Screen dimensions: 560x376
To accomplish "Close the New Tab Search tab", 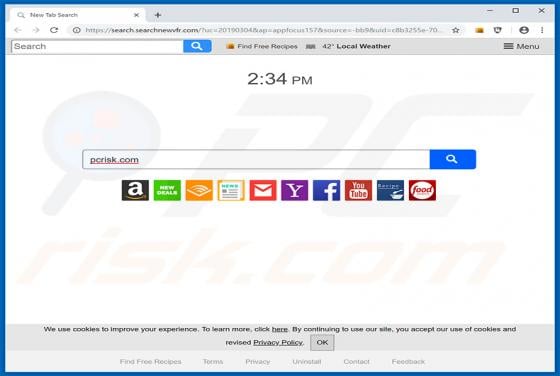I will (136, 15).
